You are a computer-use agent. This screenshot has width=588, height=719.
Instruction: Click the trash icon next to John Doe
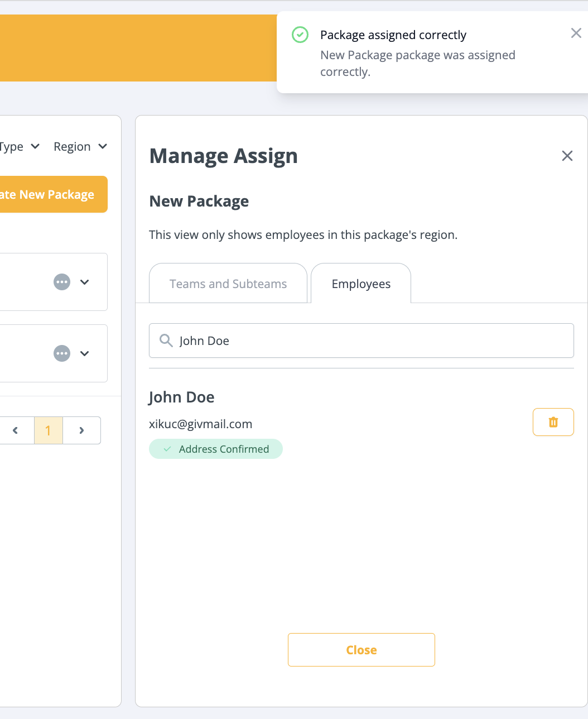pyautogui.click(x=553, y=421)
